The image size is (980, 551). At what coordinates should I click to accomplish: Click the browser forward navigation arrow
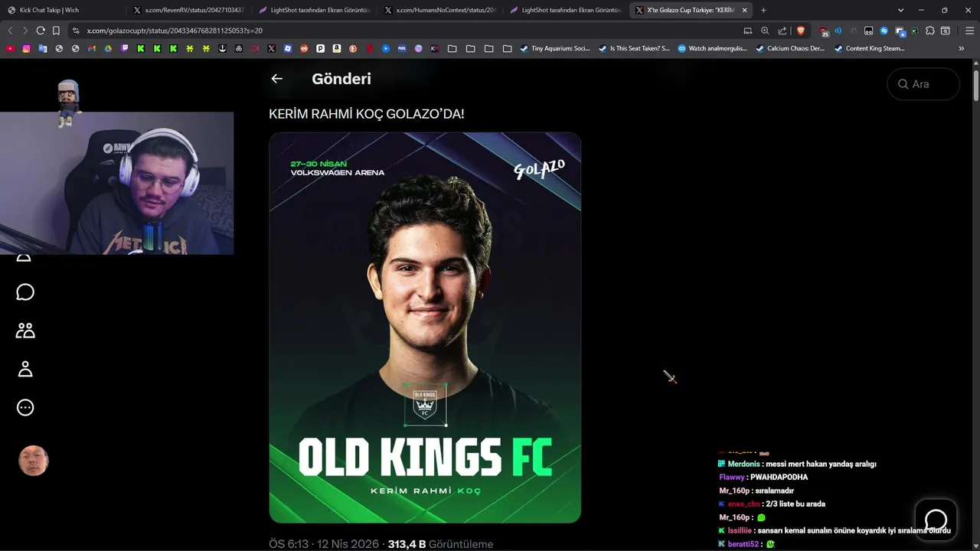click(25, 31)
